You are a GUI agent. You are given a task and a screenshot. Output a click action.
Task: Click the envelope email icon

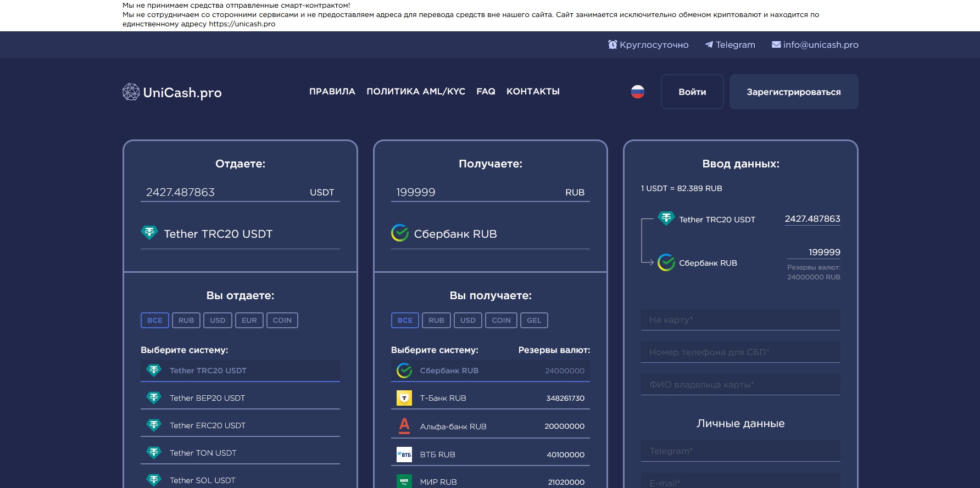(776, 44)
